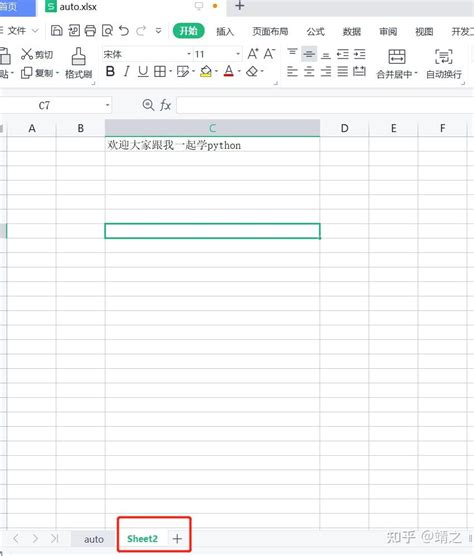Toggle Underline formatting

pyautogui.click(x=143, y=72)
